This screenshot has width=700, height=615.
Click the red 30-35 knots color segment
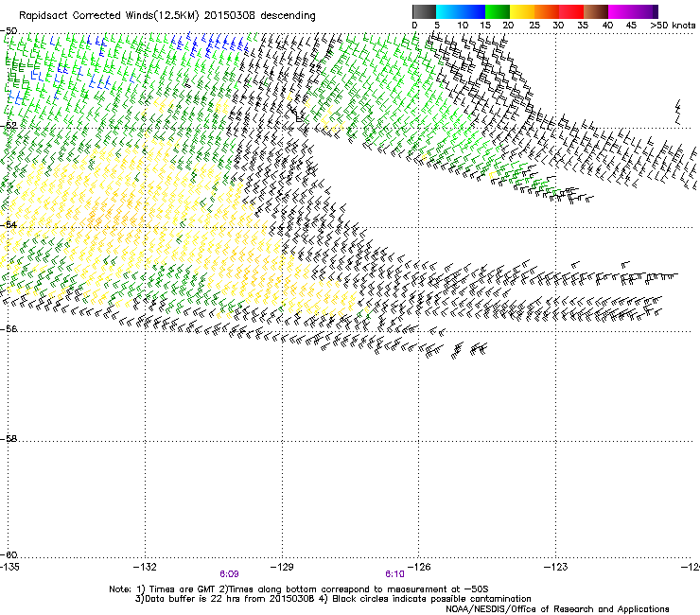[571, 11]
